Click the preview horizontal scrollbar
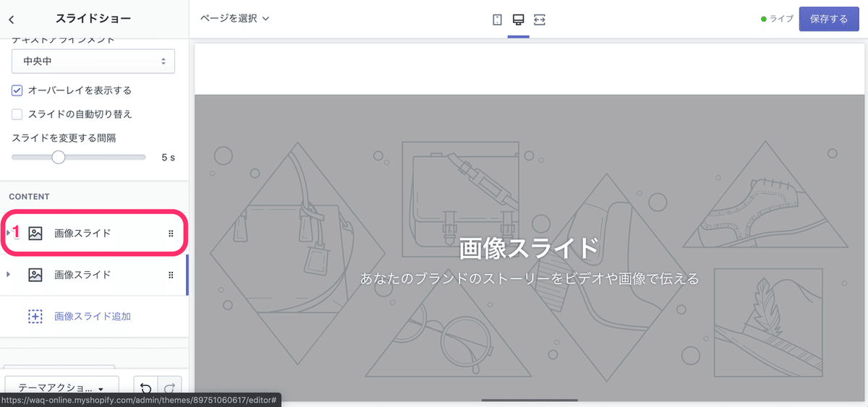Viewport: 868px width, 407px height. 529,400
